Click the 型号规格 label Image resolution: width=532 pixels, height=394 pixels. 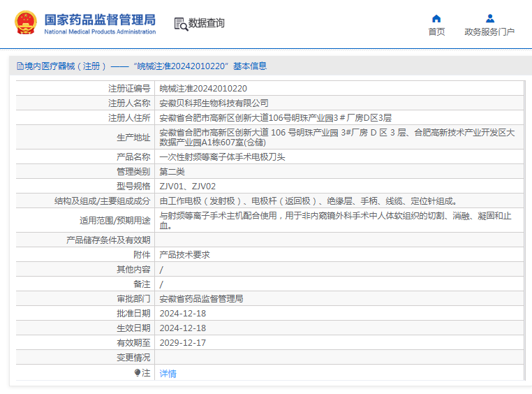click(133, 187)
